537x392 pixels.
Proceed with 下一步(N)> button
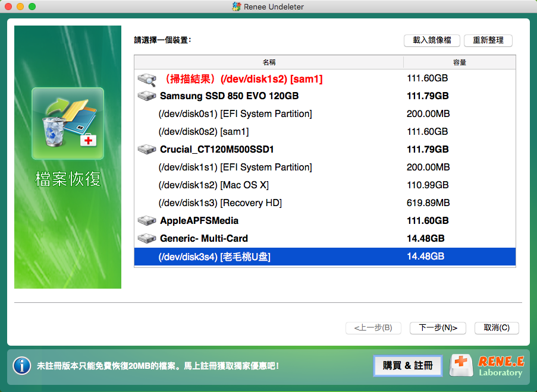pos(438,328)
